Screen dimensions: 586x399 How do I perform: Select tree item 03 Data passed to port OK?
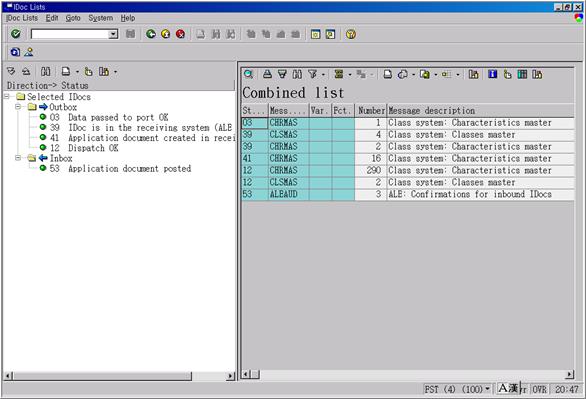pyautogui.click(x=109, y=117)
